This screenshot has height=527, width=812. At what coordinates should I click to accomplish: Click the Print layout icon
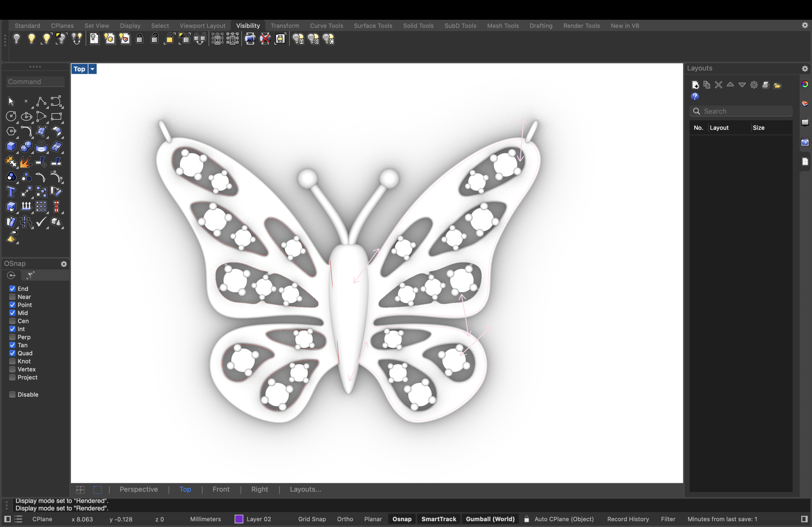point(766,85)
